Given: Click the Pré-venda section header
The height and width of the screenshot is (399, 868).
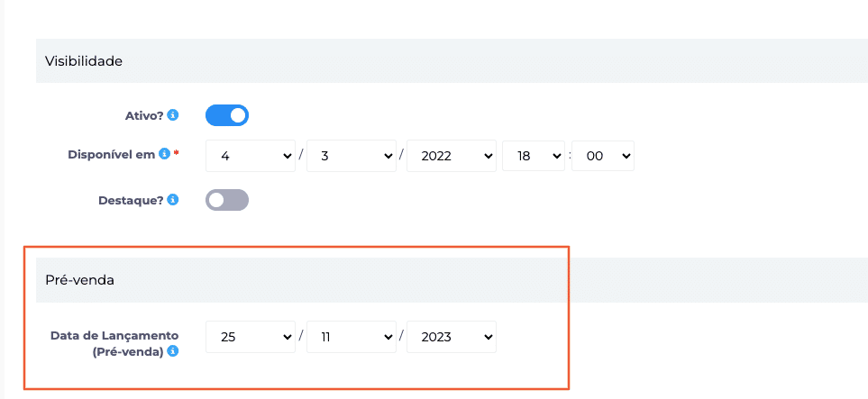Looking at the screenshot, I should click(x=79, y=280).
